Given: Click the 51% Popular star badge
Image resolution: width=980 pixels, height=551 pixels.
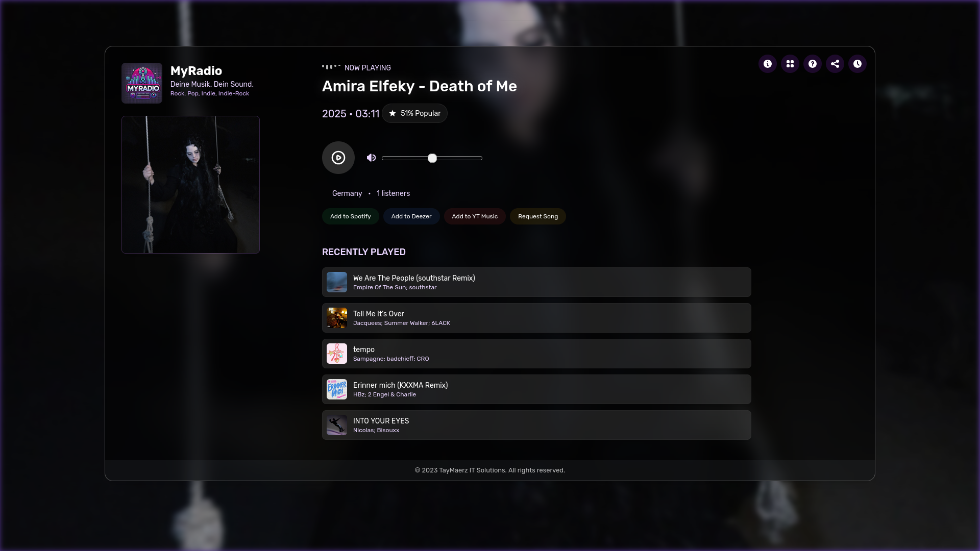Looking at the screenshot, I should coord(414,113).
